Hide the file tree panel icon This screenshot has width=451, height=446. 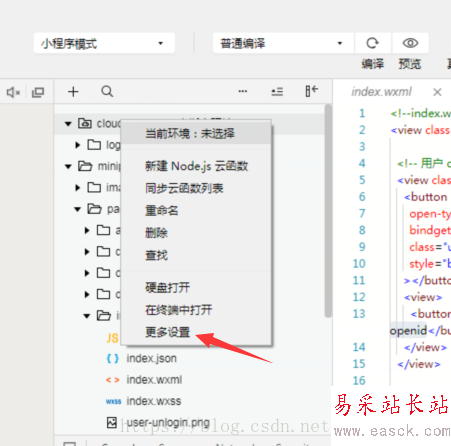click(312, 91)
